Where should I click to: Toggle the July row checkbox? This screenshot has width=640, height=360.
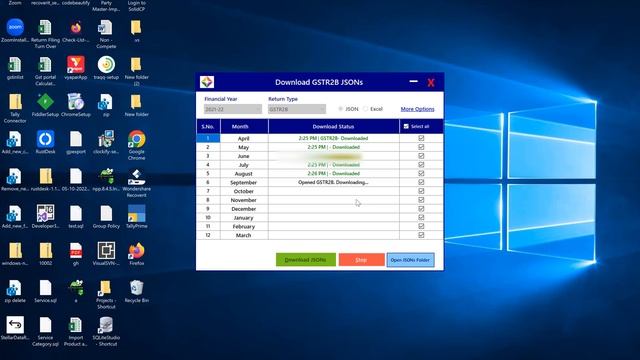click(x=421, y=164)
